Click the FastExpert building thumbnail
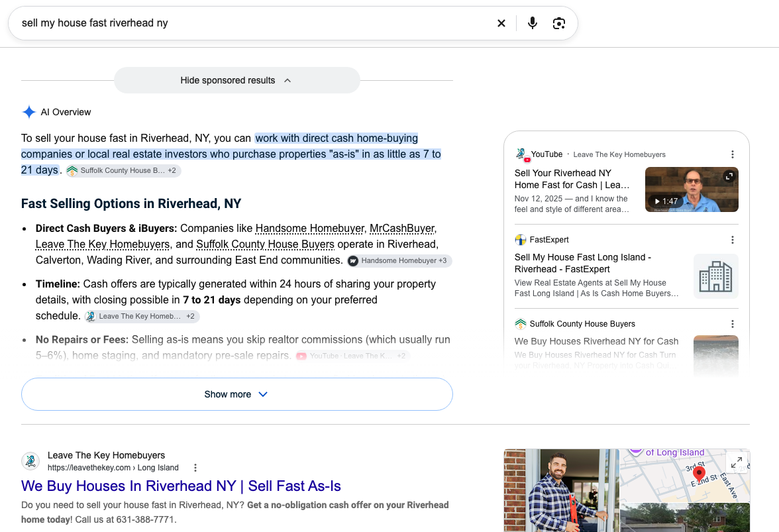 [716, 276]
